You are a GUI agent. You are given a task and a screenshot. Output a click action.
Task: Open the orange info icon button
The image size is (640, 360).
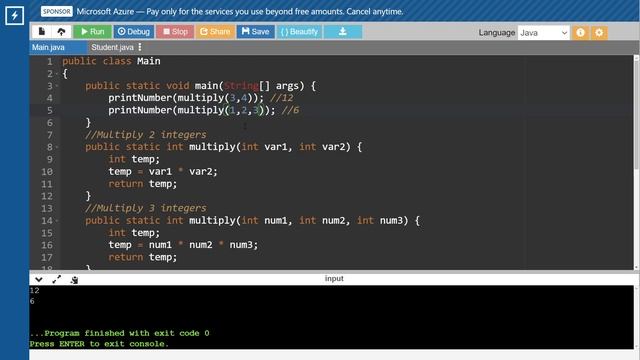(x=580, y=33)
